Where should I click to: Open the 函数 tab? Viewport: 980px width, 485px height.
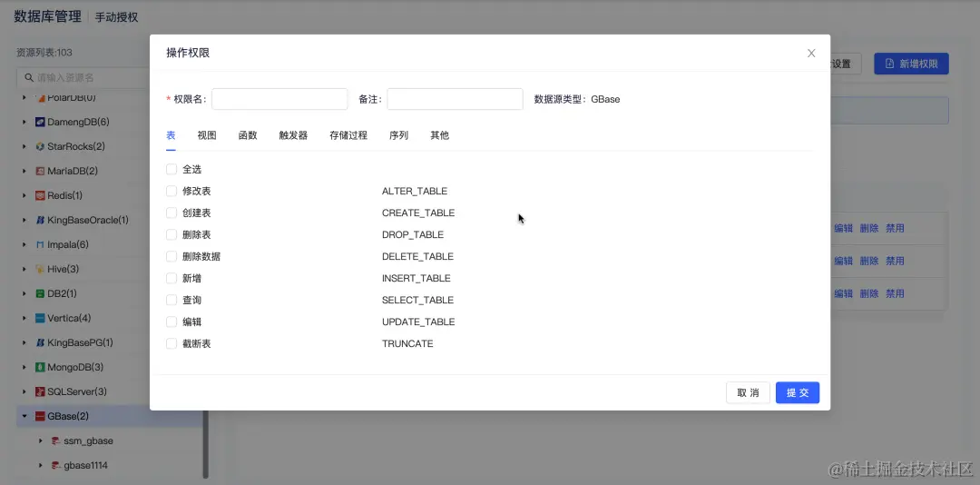(x=248, y=135)
